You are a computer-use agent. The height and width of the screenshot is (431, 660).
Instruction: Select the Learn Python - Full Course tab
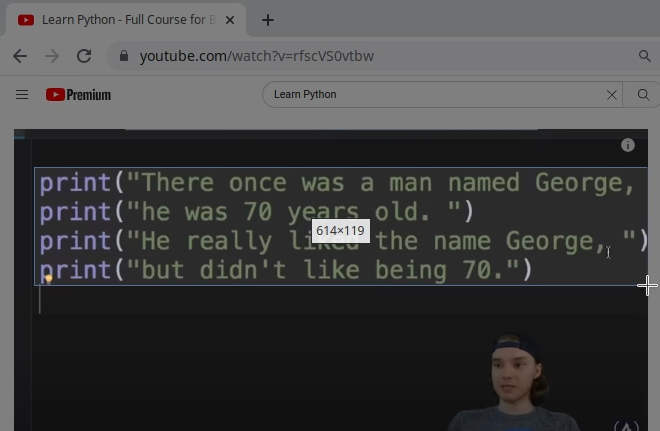point(126,20)
